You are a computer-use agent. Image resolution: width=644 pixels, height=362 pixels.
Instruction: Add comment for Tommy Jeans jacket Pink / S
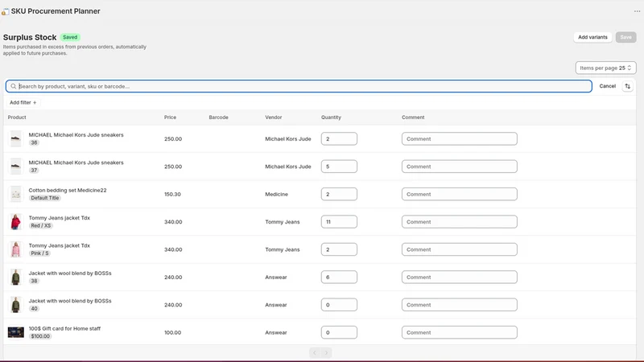(459, 249)
